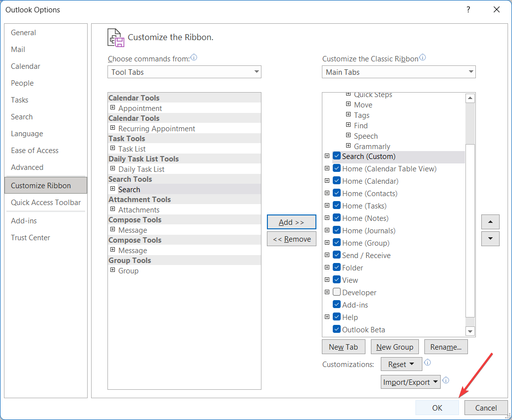Viewport: 512px width, 420px height.
Task: Expand the Group node under Group Tools
Action: point(113,270)
